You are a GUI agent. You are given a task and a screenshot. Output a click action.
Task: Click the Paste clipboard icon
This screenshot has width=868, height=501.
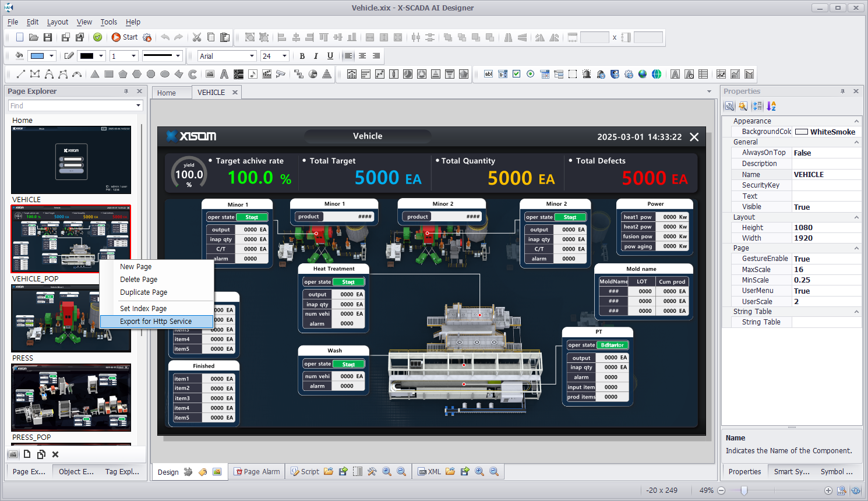coord(225,37)
